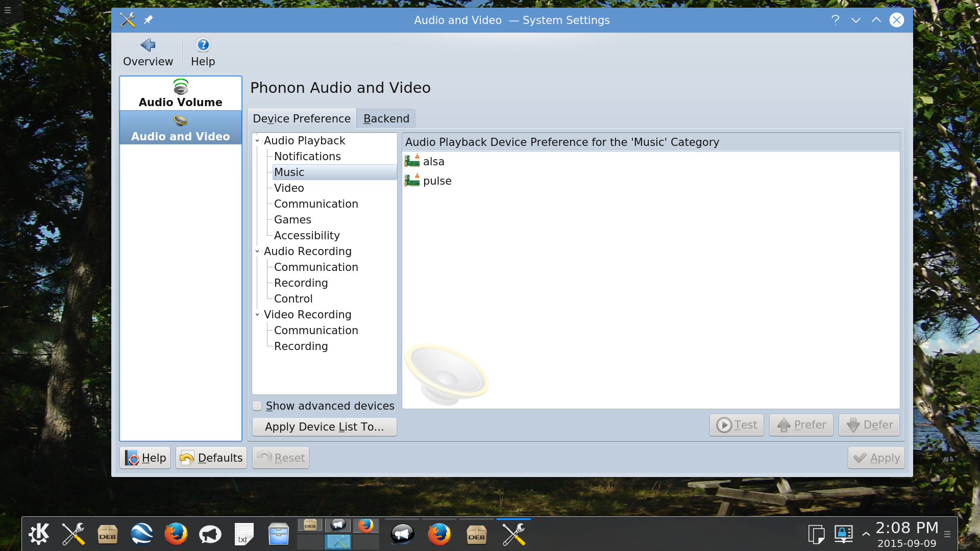Click the Overview back arrow icon
The height and width of the screenshot is (551, 980).
[x=148, y=45]
